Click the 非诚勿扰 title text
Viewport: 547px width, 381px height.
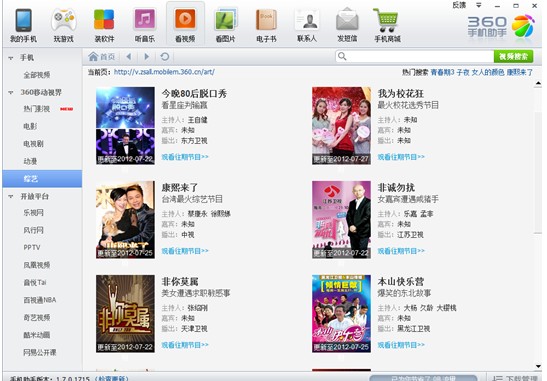click(396, 188)
